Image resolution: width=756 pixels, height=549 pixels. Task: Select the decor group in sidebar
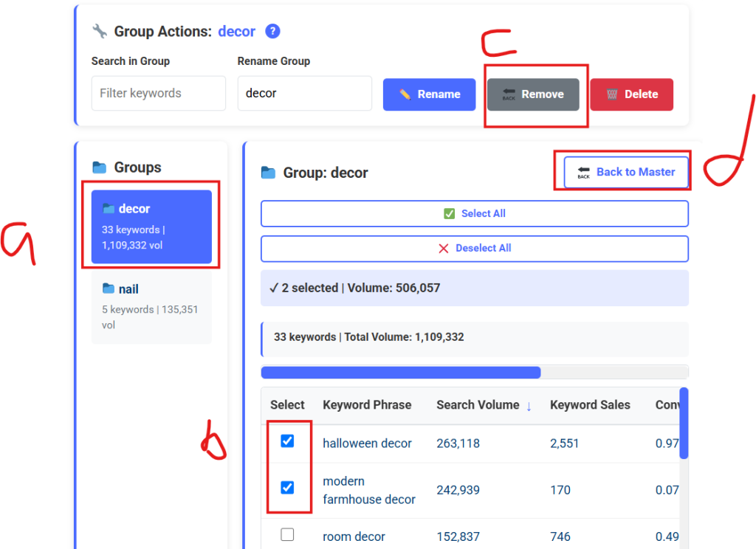tap(151, 227)
